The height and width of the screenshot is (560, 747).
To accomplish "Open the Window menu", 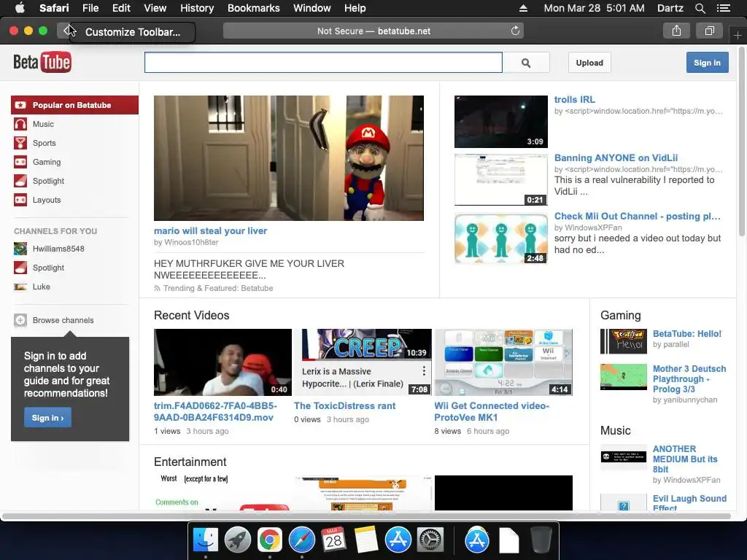I will 311,8.
